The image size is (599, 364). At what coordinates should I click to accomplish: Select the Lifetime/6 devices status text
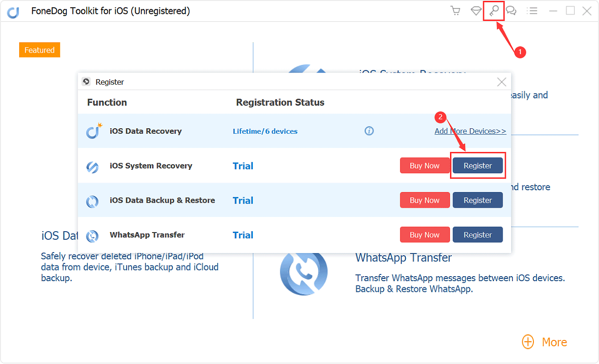265,131
